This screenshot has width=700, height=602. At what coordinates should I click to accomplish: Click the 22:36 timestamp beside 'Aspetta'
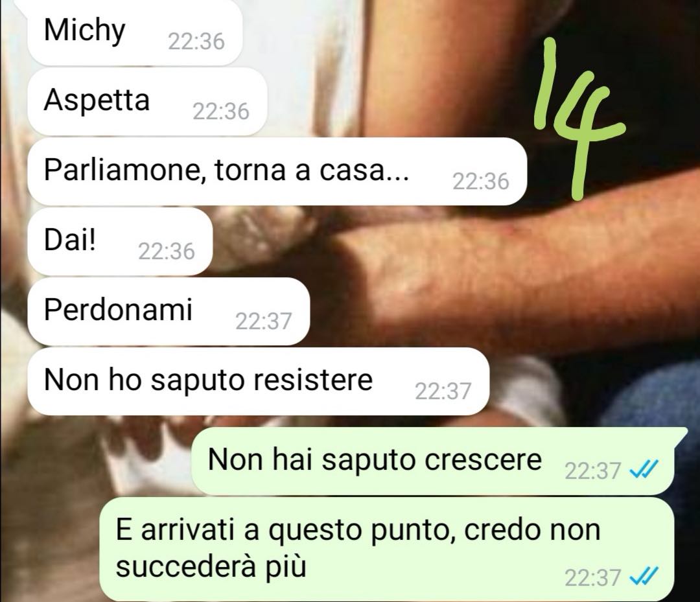[x=221, y=111]
